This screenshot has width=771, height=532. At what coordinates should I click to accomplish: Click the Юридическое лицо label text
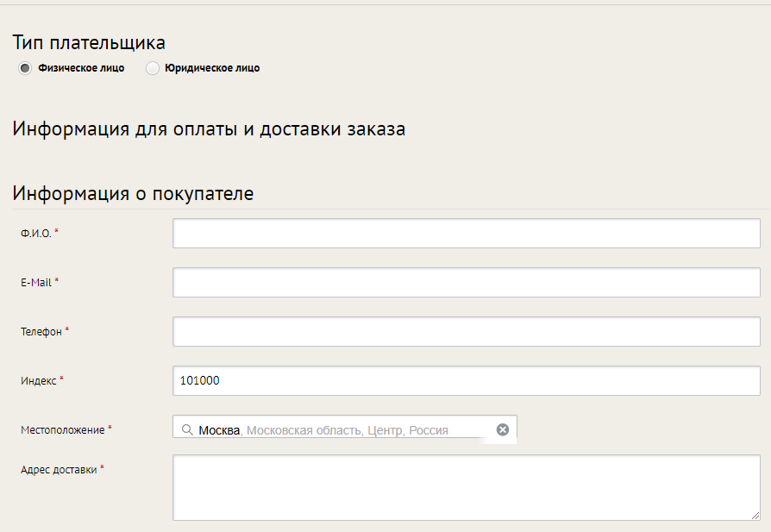tap(212, 68)
